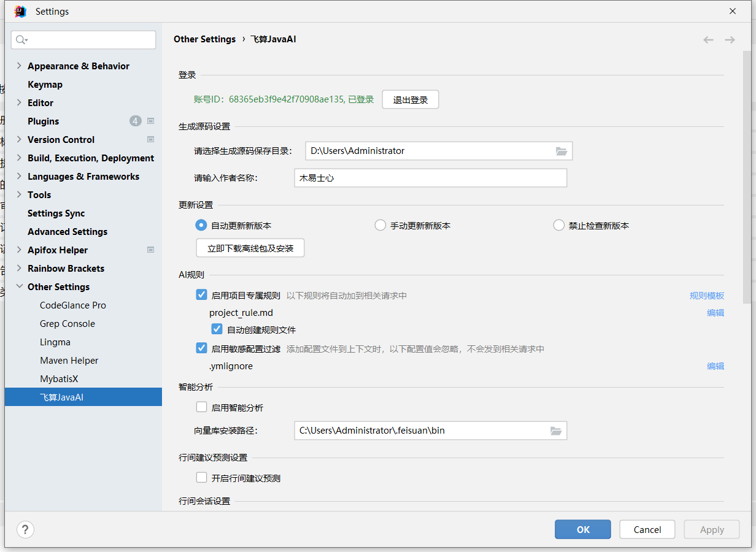This screenshot has height=552, width=756.
Task: Select the 自动更新新版本 radio button
Action: coord(201,225)
